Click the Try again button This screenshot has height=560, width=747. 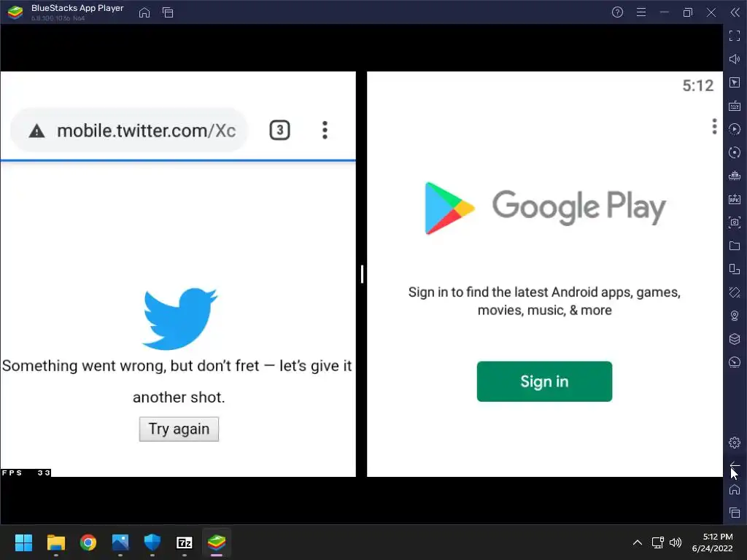pos(179,429)
